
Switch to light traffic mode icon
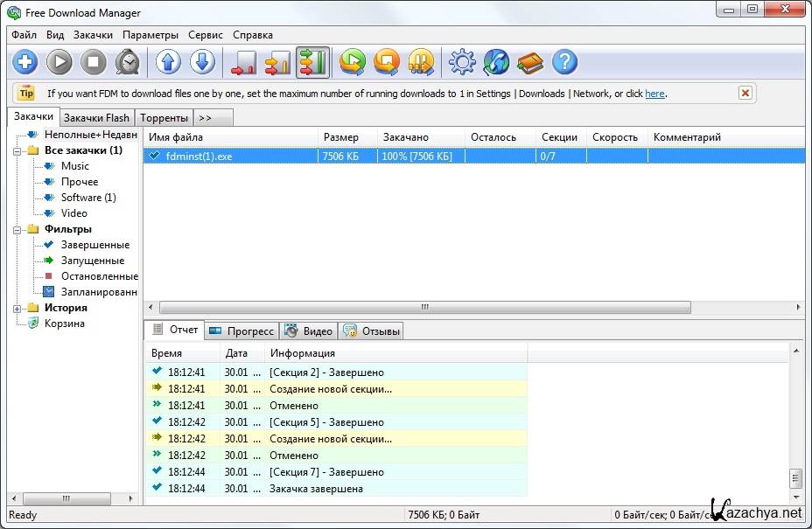[243, 62]
